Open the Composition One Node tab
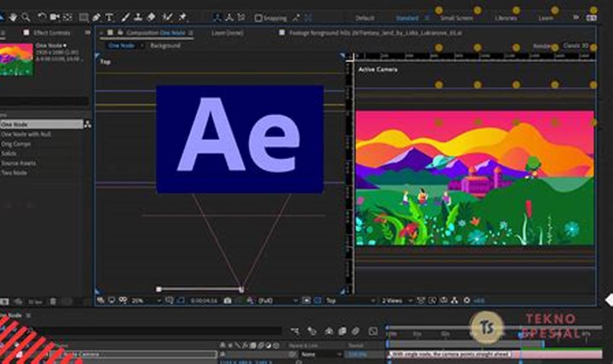The width and height of the screenshot is (613, 364). pos(156,33)
